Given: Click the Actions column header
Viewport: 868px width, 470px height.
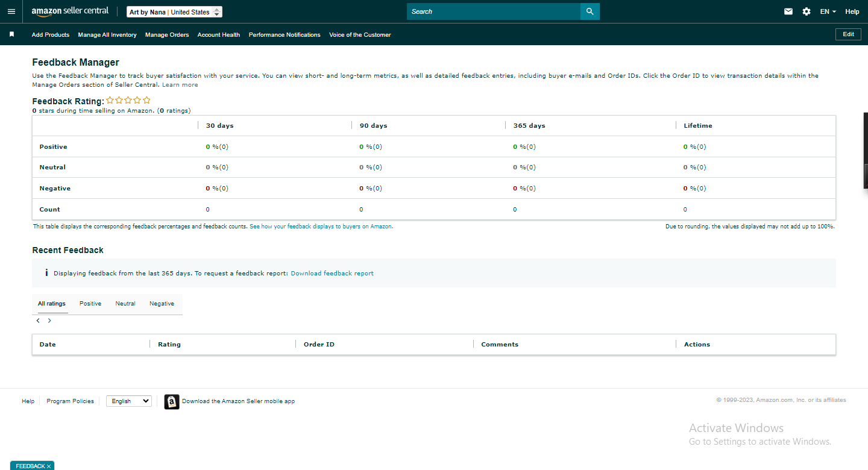Looking at the screenshot, I should (x=697, y=345).
